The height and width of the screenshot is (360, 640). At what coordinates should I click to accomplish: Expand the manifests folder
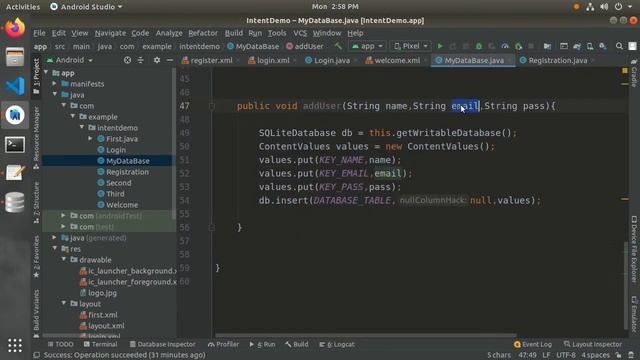pyautogui.click(x=55, y=84)
